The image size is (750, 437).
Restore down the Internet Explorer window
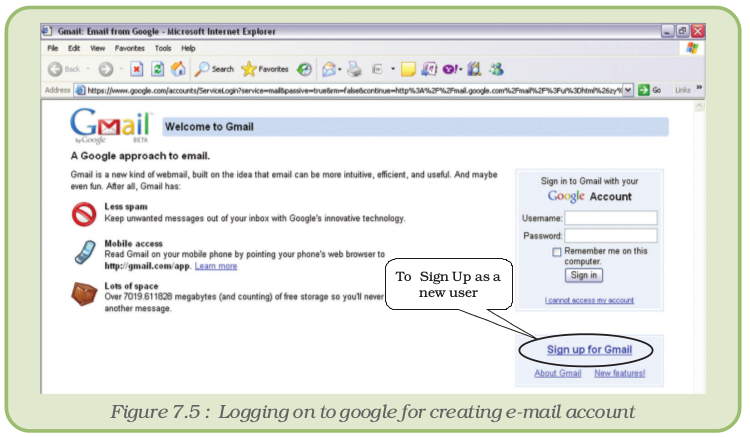tap(683, 32)
